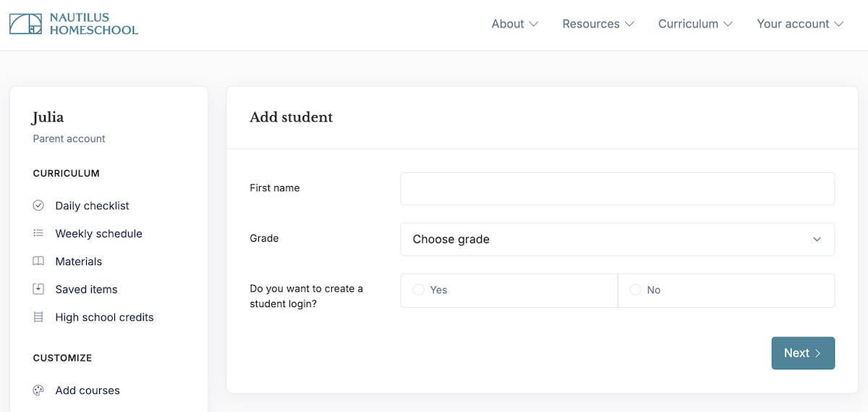868x412 pixels.
Task: Open the Choose grade dropdown
Action: click(617, 239)
